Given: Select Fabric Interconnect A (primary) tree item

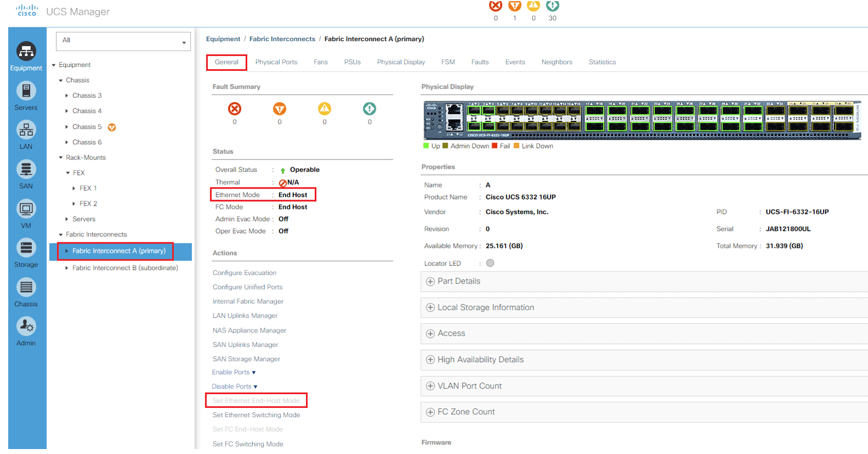Looking at the screenshot, I should [119, 251].
